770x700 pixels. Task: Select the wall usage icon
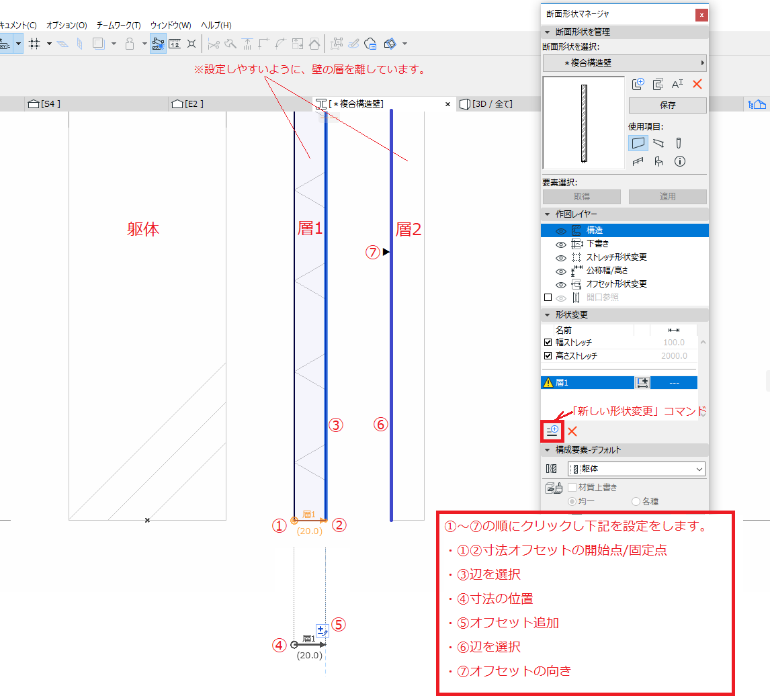tap(638, 142)
